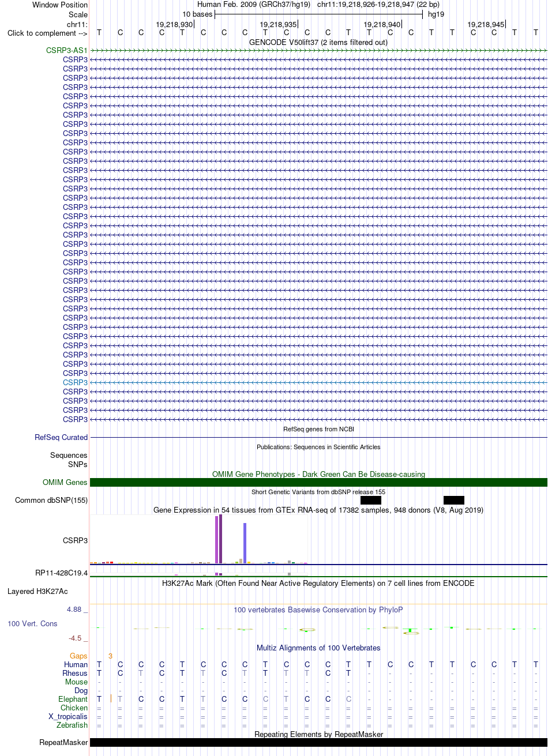Open 'Gene Expression in 54 tissues from GTEx' title
This screenshot has height=756, width=548.
tap(318, 510)
